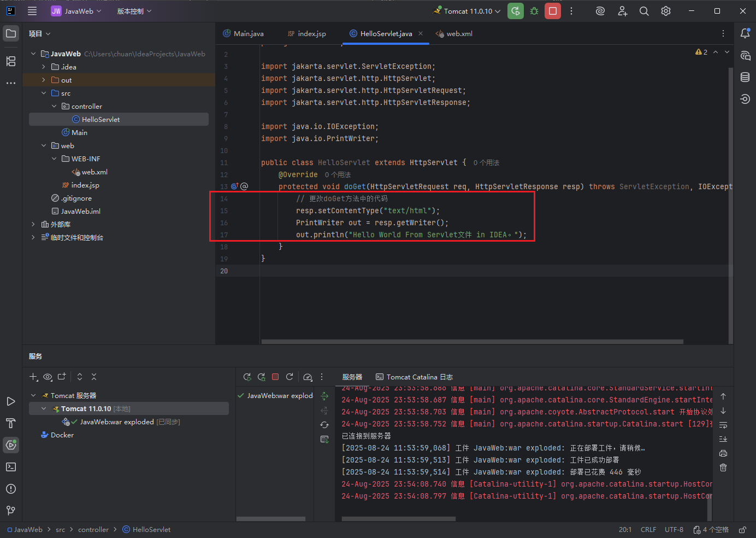The width and height of the screenshot is (756, 538).
Task: Open the Code With Me add-user icon
Action: coord(622,11)
